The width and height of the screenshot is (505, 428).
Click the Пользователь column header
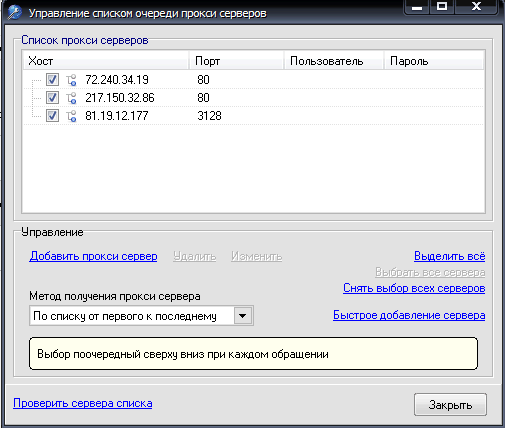[x=333, y=61]
